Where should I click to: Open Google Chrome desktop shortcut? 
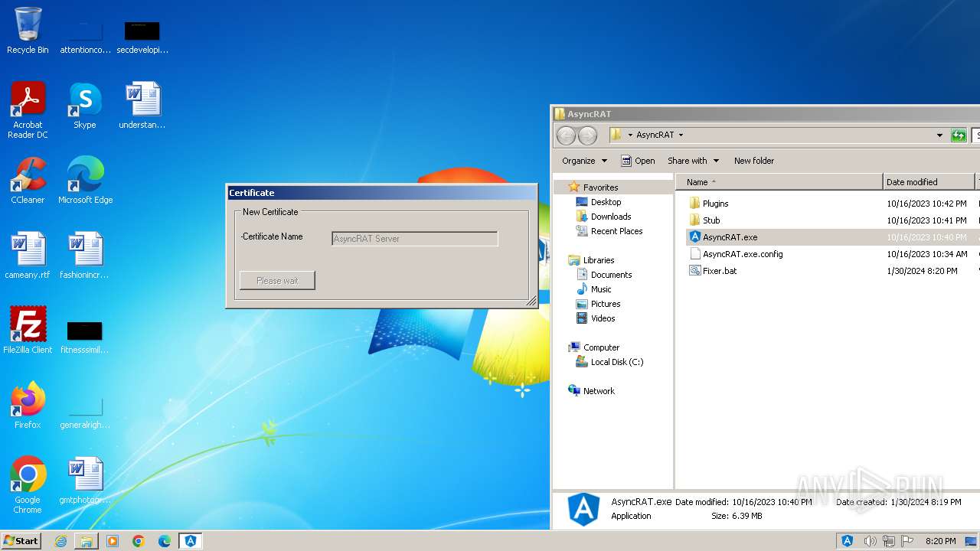coord(28,485)
